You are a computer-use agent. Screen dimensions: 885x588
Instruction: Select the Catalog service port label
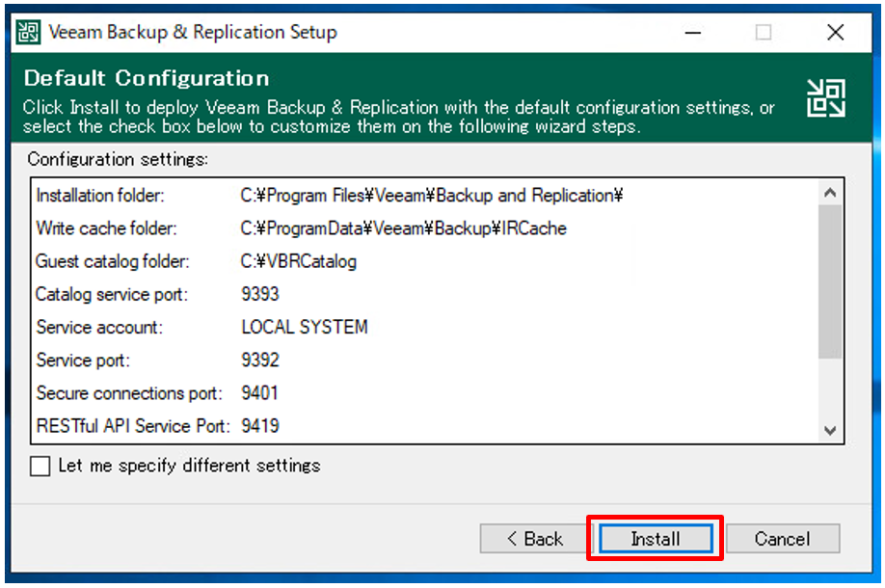pyautogui.click(x=112, y=295)
